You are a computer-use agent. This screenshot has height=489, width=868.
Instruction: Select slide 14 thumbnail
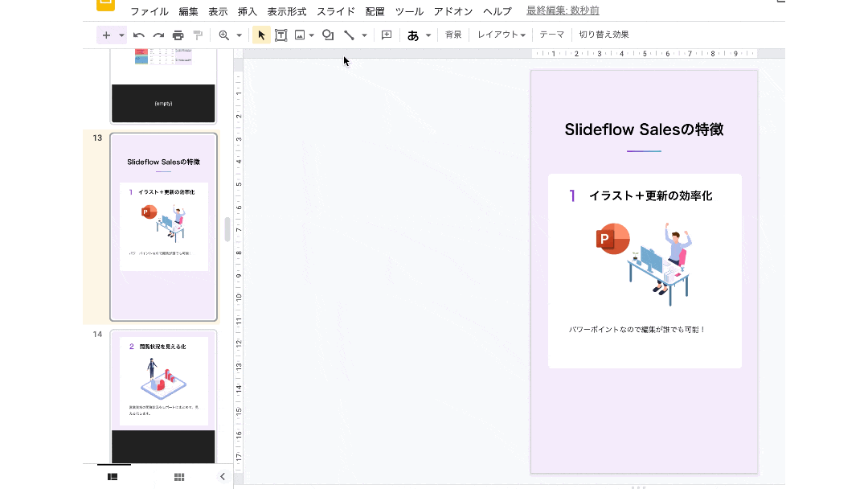coord(163,394)
